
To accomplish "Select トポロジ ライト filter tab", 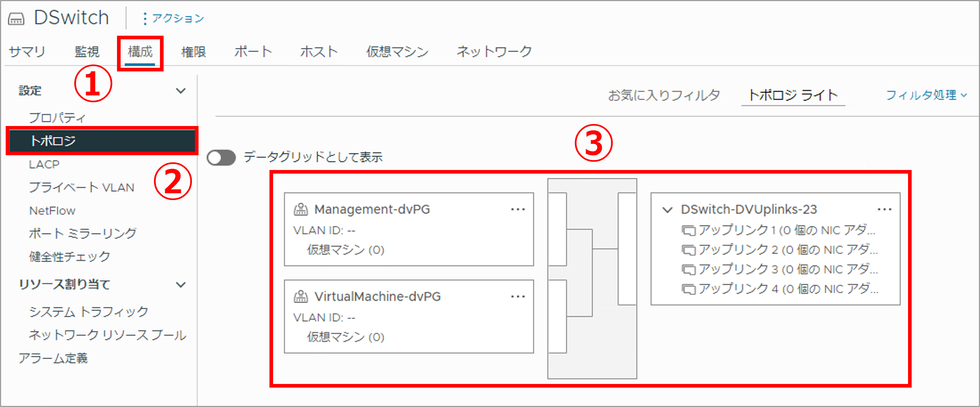I will (x=793, y=95).
